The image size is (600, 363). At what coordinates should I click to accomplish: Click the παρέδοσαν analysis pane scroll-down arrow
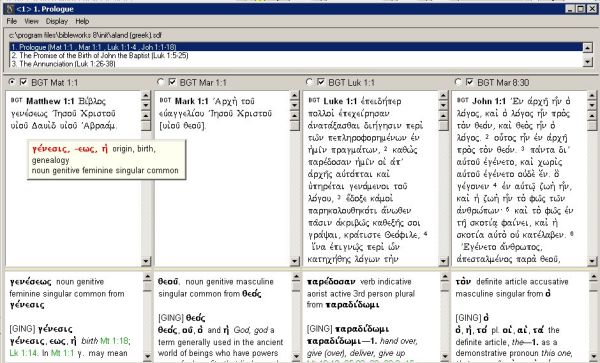coord(445,356)
